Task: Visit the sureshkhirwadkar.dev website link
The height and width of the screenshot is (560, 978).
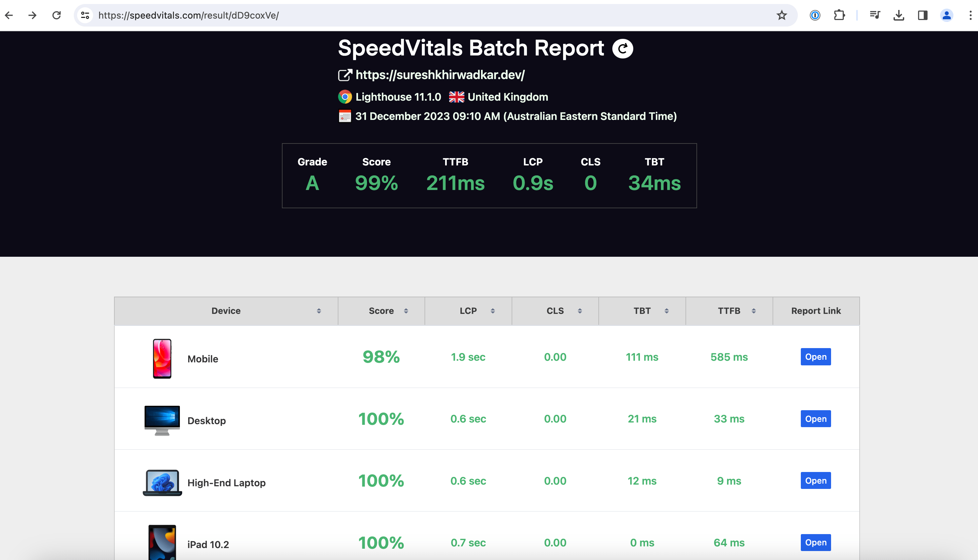Action: 440,75
